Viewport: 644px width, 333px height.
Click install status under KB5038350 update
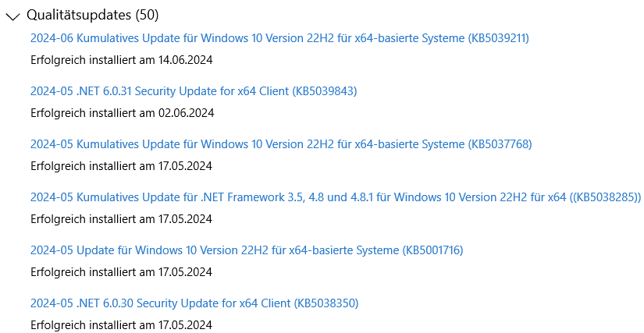click(122, 325)
